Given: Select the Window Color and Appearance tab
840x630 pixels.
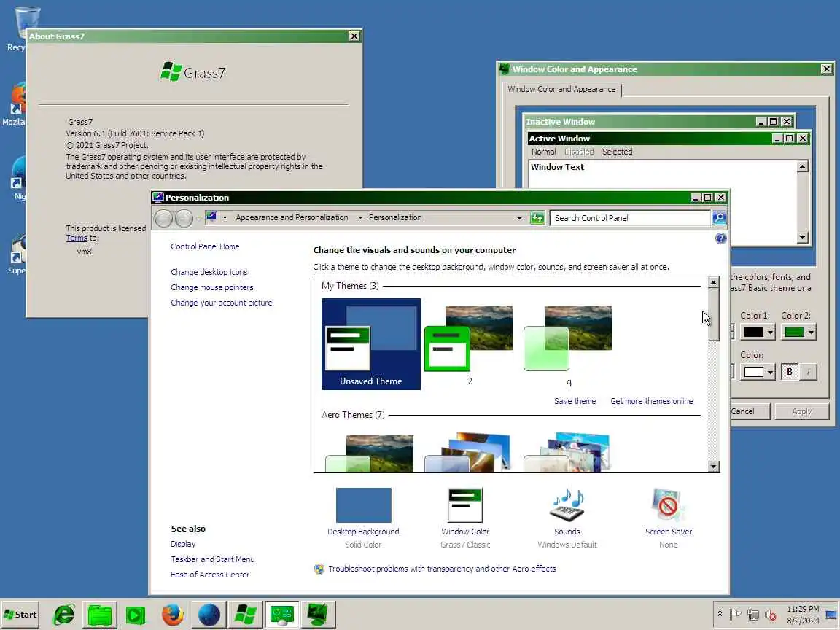Looking at the screenshot, I should 561,89.
